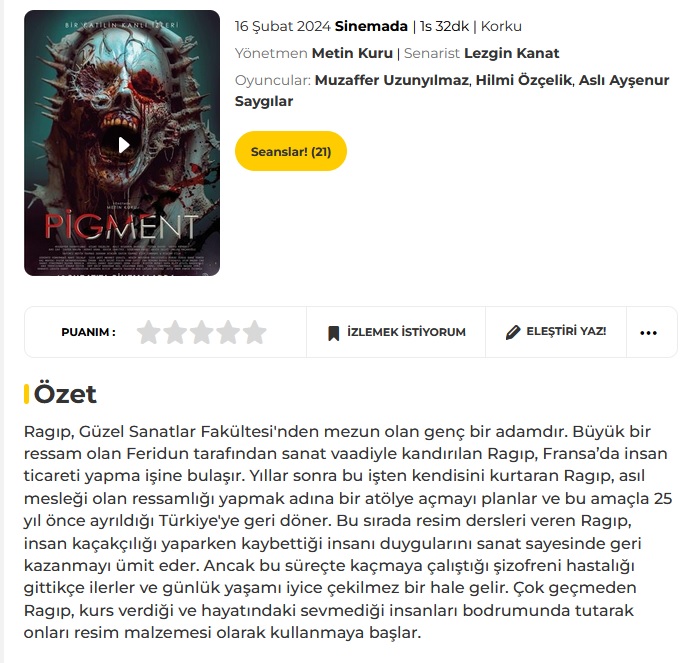Open actor Hilmi Özçelik's profile

point(524,80)
